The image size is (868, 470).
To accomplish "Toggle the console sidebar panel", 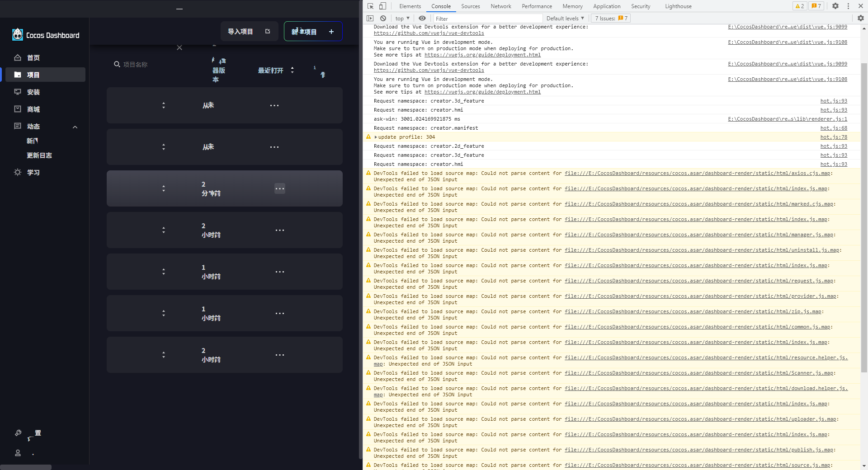I will click(x=370, y=18).
